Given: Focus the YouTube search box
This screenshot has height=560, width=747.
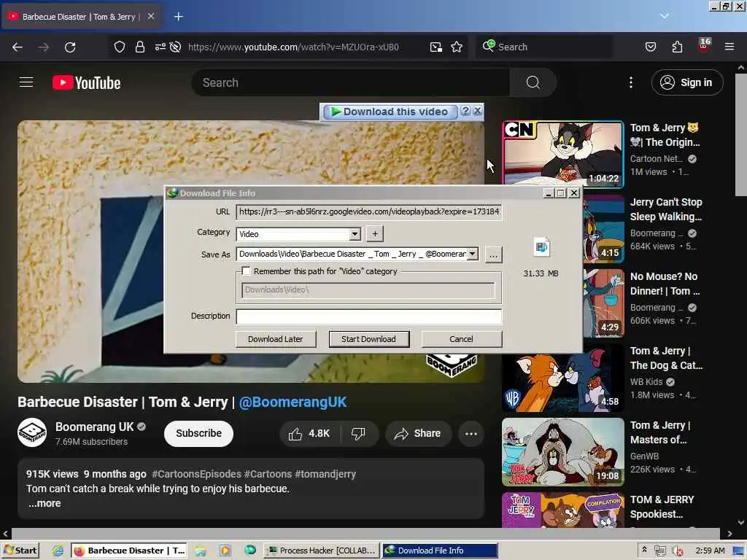Looking at the screenshot, I should click(x=351, y=82).
